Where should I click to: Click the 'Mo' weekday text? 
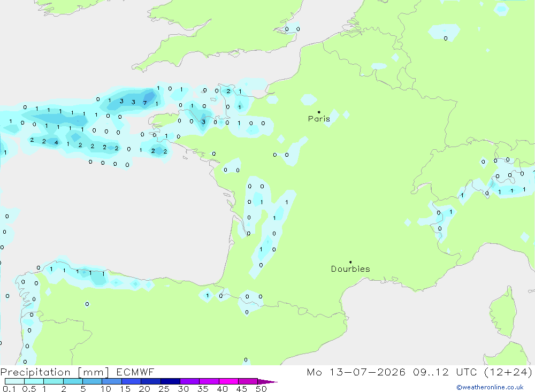(x=314, y=372)
